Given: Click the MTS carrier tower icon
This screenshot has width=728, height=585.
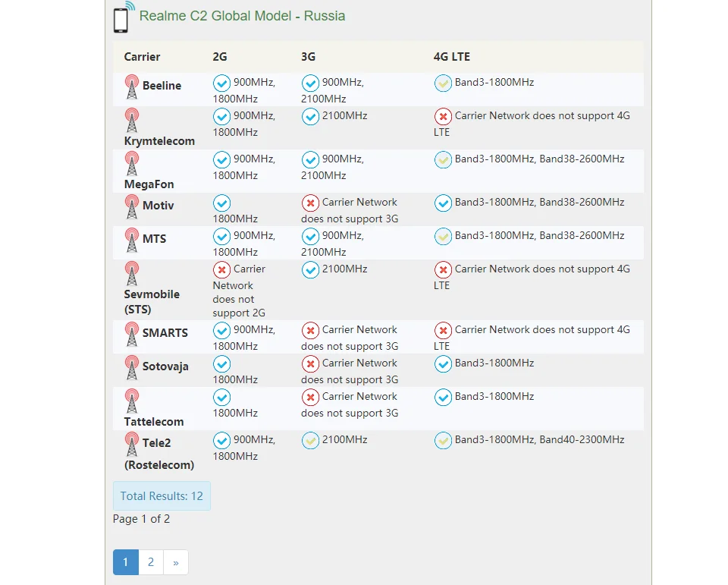Looking at the screenshot, I should coord(132,241).
